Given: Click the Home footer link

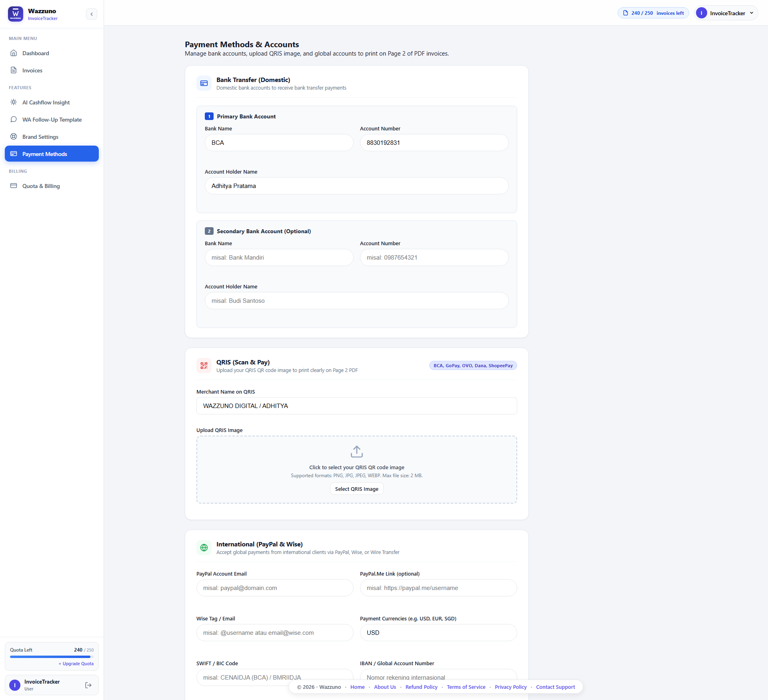Looking at the screenshot, I should click(357, 687).
